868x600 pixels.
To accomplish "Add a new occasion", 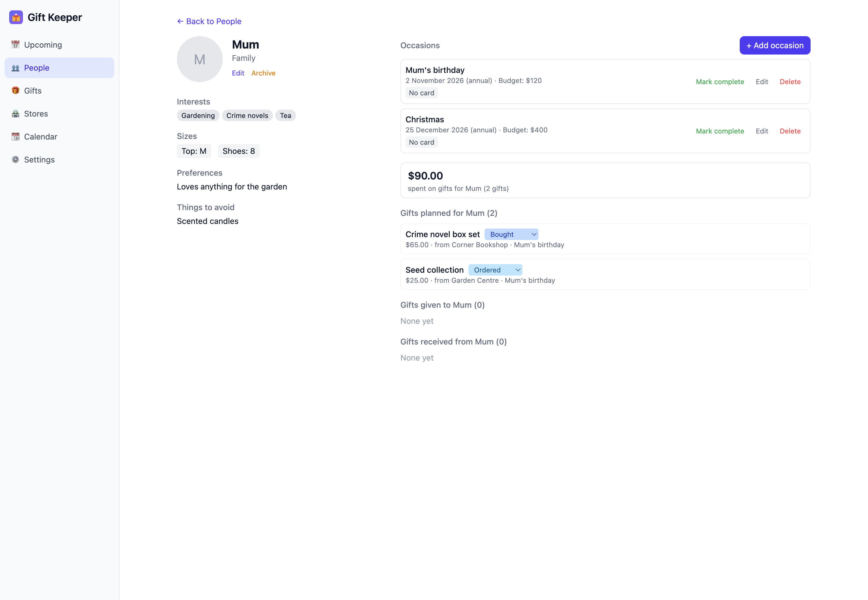I will (775, 45).
